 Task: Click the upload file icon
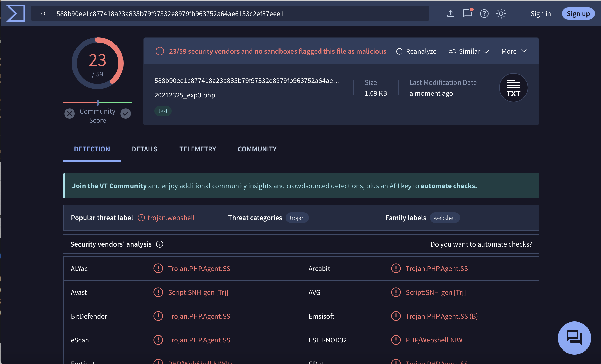451,13
